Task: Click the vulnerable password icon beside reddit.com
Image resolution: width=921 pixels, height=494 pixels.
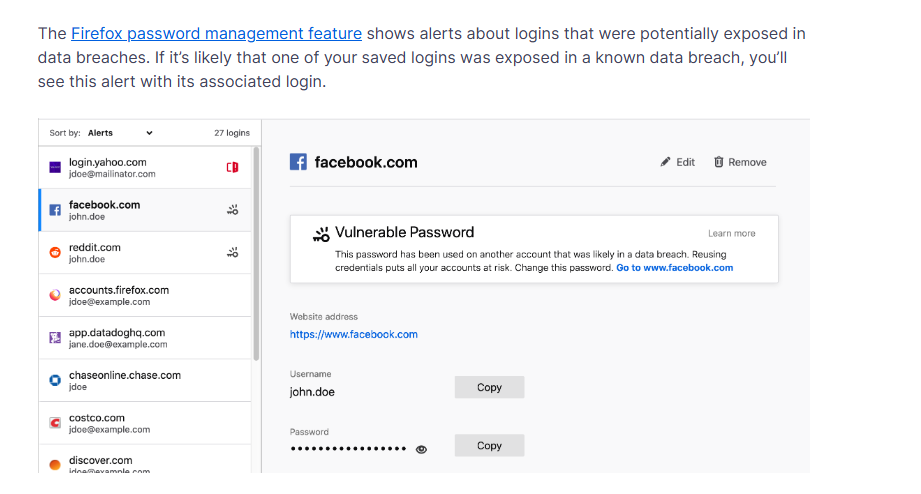Action: [232, 253]
